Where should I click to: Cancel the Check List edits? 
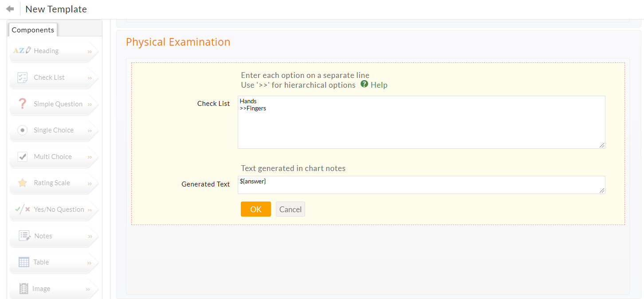[x=290, y=209]
